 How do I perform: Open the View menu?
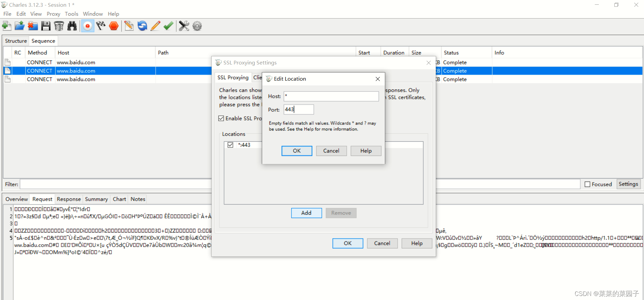(x=36, y=14)
